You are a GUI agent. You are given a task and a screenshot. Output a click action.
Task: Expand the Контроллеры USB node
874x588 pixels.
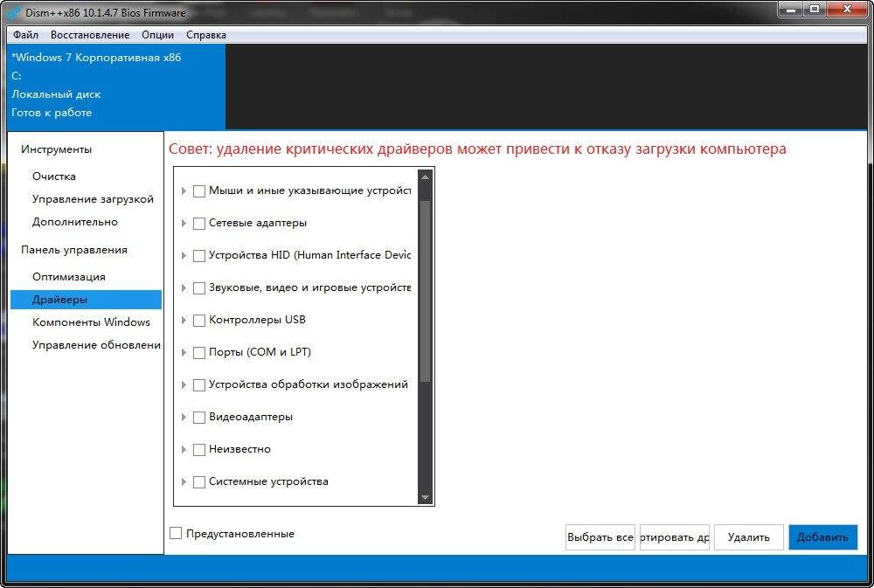[184, 321]
